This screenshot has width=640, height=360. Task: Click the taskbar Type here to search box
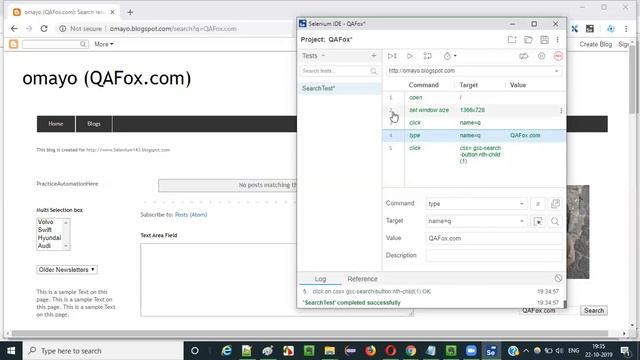pyautogui.click(x=103, y=351)
